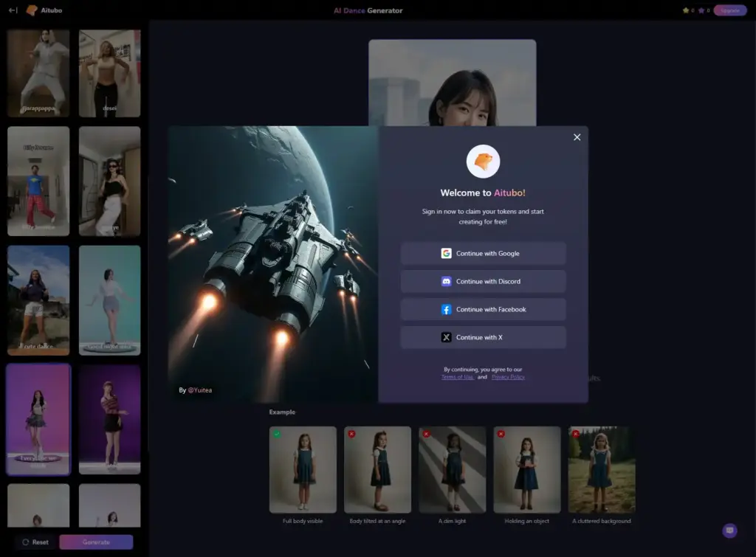The width and height of the screenshot is (756, 557).
Task: Collapse the sidebar with the back arrow icon
Action: [x=13, y=10]
